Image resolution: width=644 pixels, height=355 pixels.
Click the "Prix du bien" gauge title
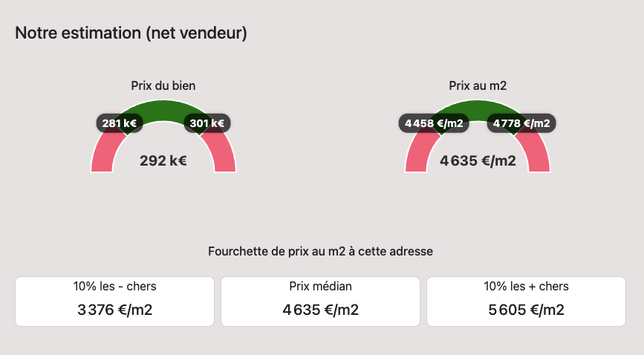click(x=163, y=86)
